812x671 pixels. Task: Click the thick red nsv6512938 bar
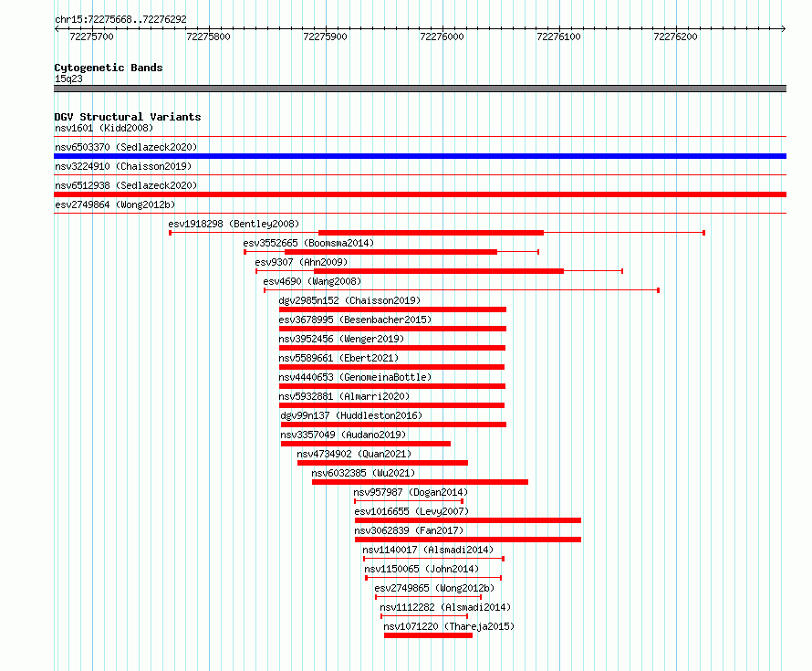point(420,194)
